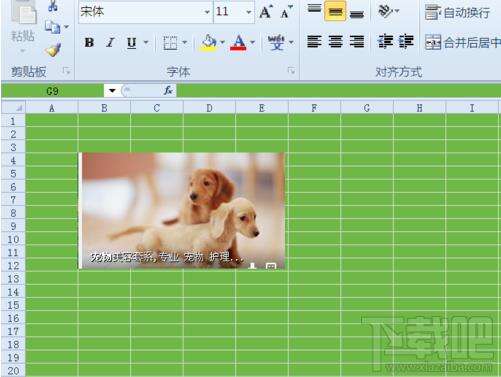Toggle Bold formatting button
501x377 pixels.
tap(89, 43)
